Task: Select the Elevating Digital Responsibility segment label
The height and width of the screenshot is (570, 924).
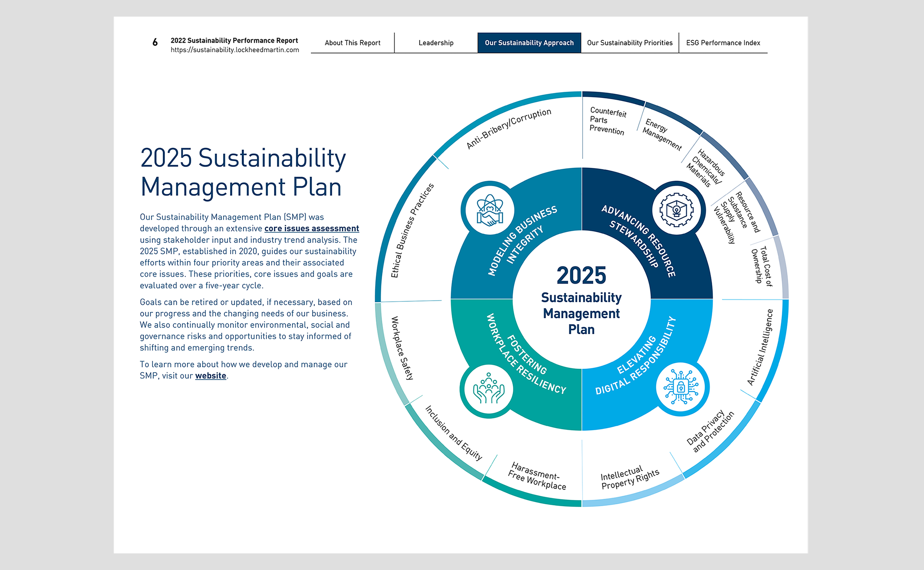Action: click(636, 356)
